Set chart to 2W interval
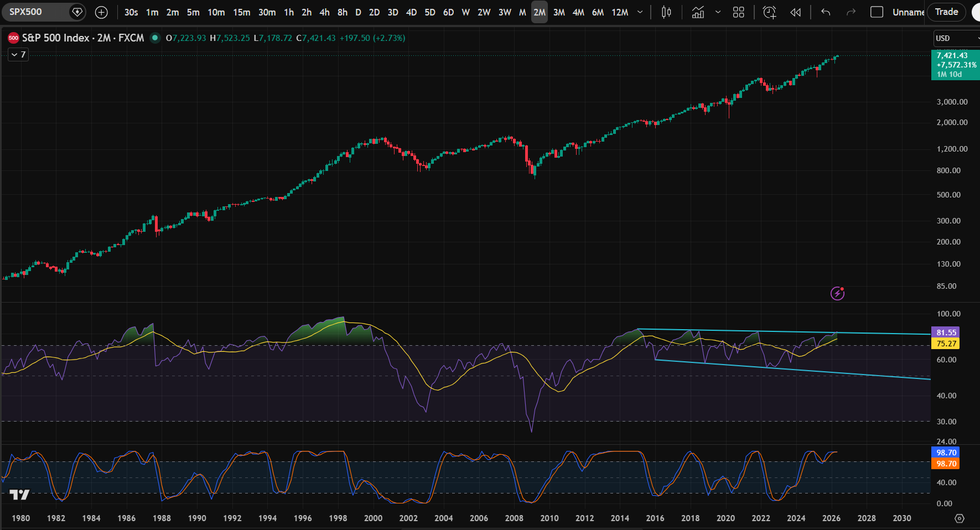The width and height of the screenshot is (980, 530). tap(484, 12)
